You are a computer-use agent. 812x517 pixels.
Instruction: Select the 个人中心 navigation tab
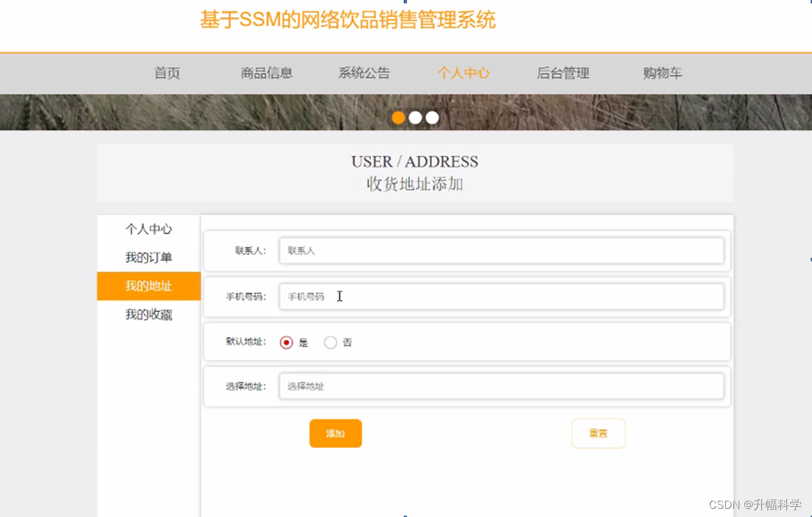(x=463, y=73)
